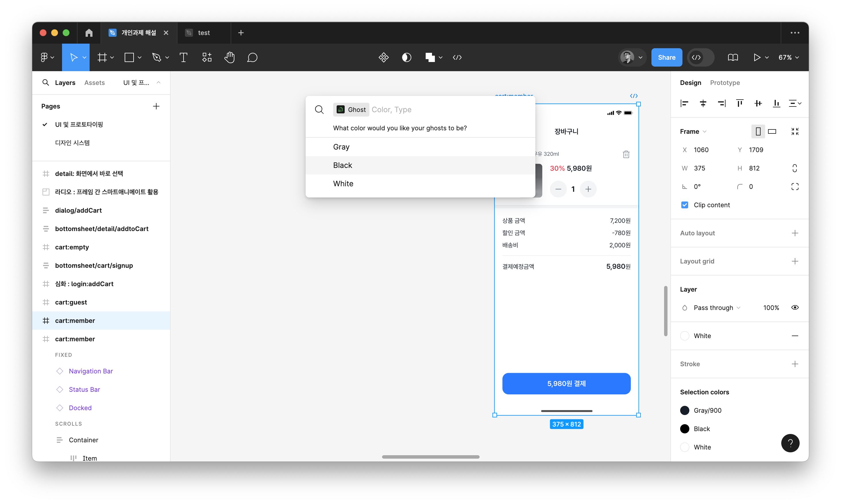This screenshot has width=841, height=504.
Task: Uncheck the Clip content checkbox
Action: click(685, 205)
